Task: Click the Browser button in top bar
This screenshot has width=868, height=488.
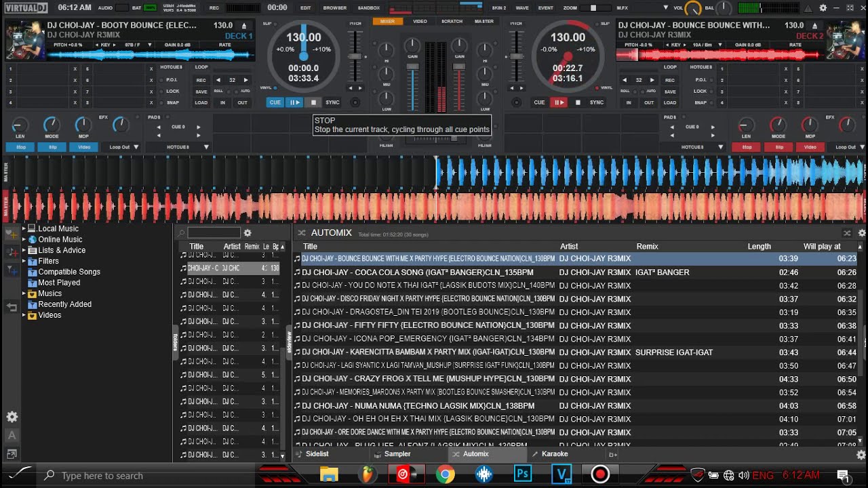Action: (x=335, y=8)
